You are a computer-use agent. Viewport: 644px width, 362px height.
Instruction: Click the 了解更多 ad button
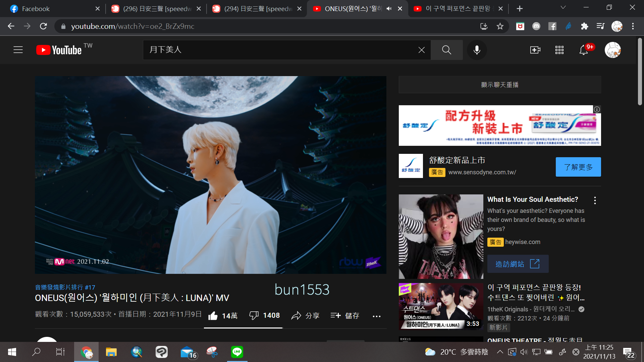(x=578, y=167)
